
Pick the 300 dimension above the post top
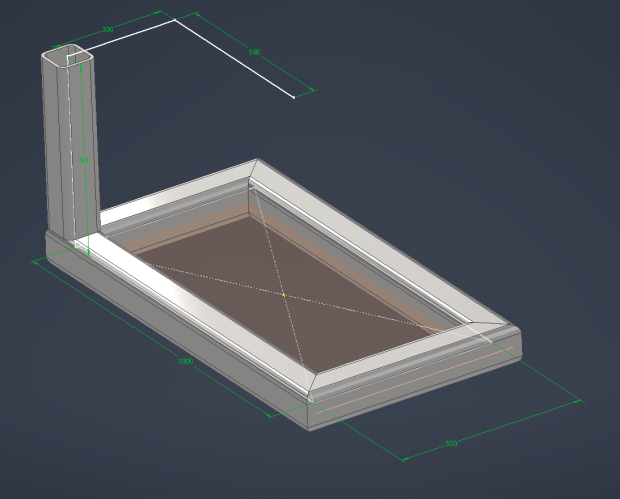[107, 30]
